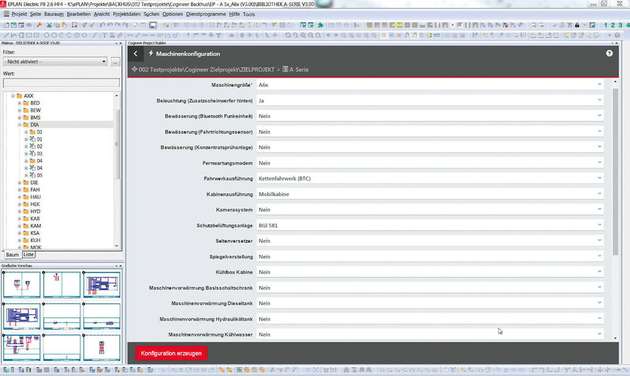
Task: Click the ellipsis button beside Filter dropdown
Action: point(115,61)
